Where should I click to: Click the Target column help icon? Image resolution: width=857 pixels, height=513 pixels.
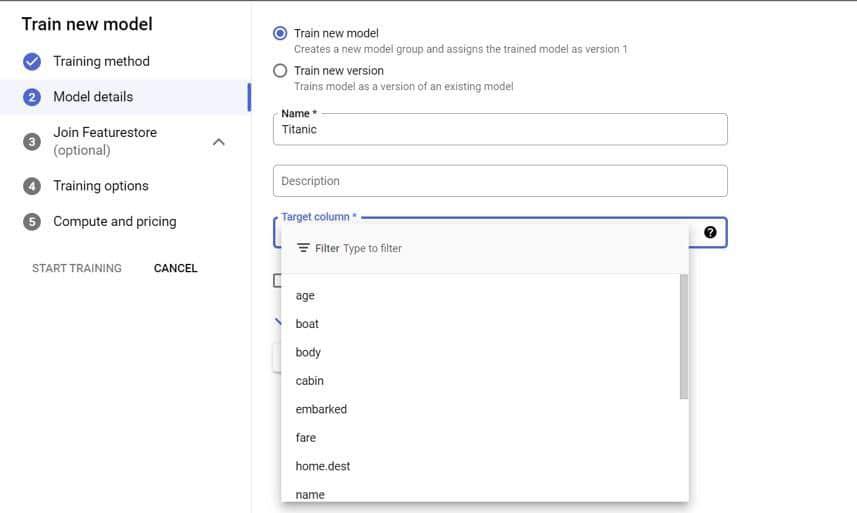[710, 232]
